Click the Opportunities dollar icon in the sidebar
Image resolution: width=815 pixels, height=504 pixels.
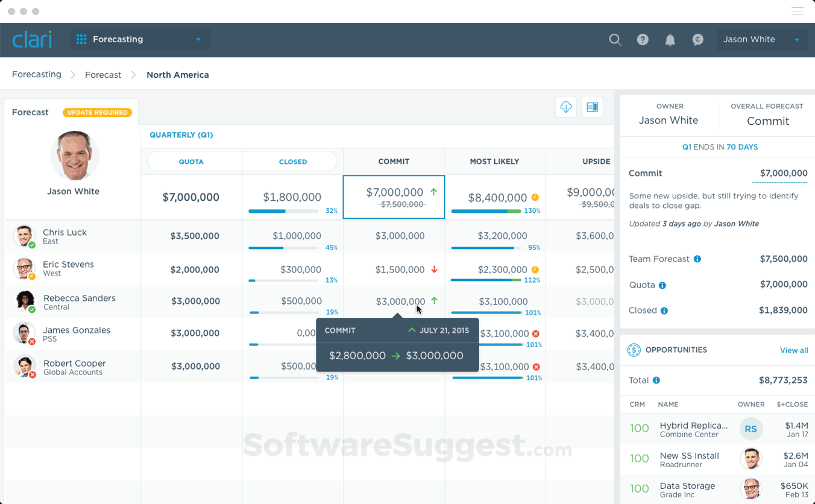point(634,350)
